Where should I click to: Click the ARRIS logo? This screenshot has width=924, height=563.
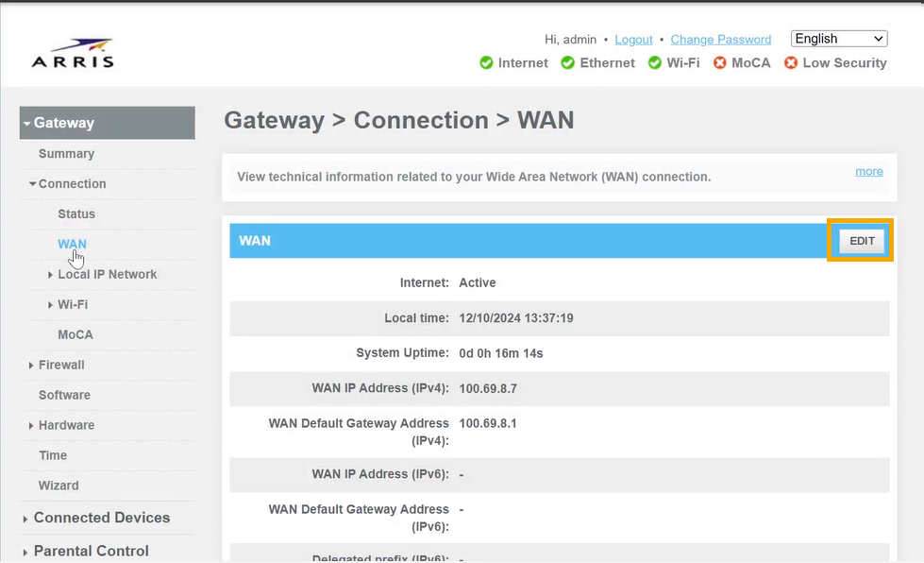pyautogui.click(x=73, y=54)
